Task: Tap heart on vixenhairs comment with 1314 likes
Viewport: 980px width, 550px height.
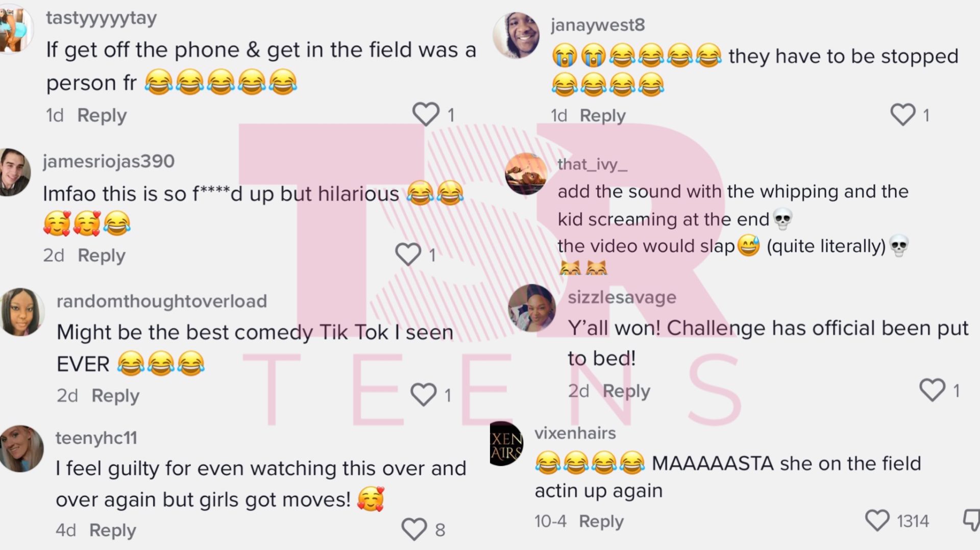Action: [877, 520]
